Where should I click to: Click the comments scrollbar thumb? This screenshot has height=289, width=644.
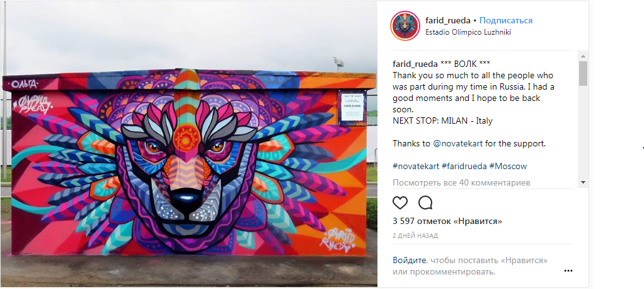(x=583, y=73)
